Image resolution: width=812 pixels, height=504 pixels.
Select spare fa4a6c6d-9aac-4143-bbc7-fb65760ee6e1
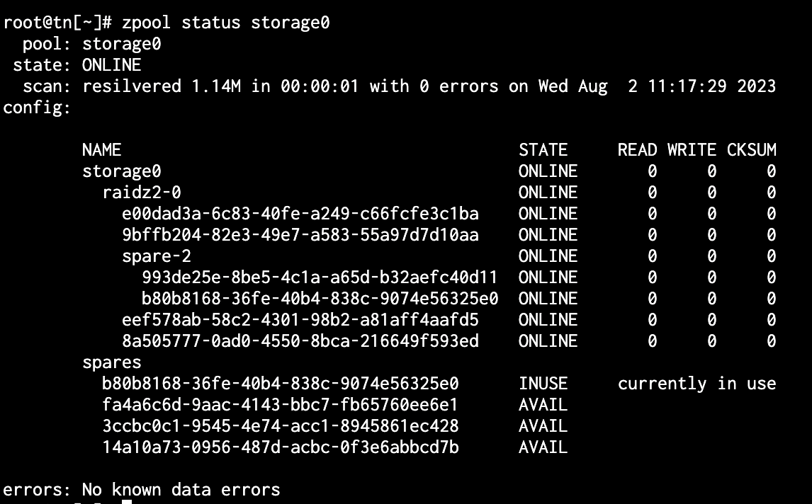[x=280, y=405]
